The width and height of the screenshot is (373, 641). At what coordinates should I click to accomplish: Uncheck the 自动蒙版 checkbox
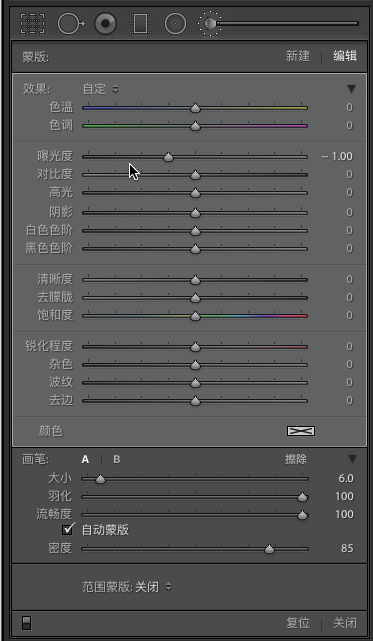tap(68, 530)
